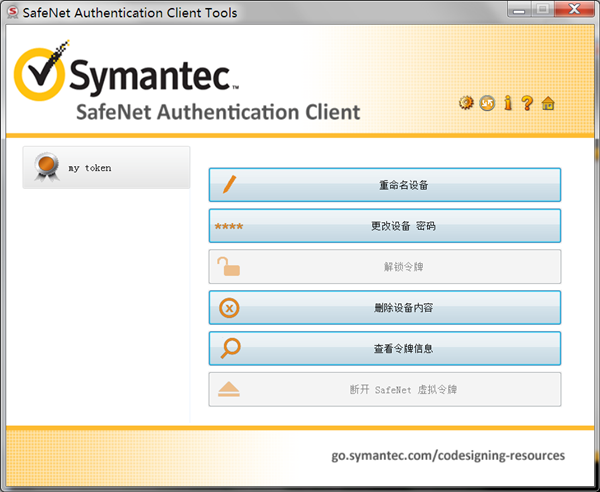Click the circled X delete icon
Viewport: 600px width, 492px height.
(x=229, y=308)
